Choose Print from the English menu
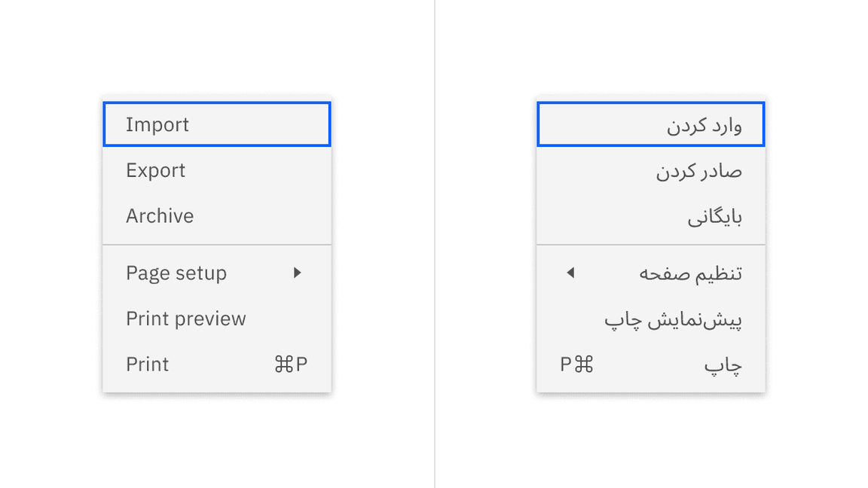Image resolution: width=868 pixels, height=488 pixels. pos(146,364)
